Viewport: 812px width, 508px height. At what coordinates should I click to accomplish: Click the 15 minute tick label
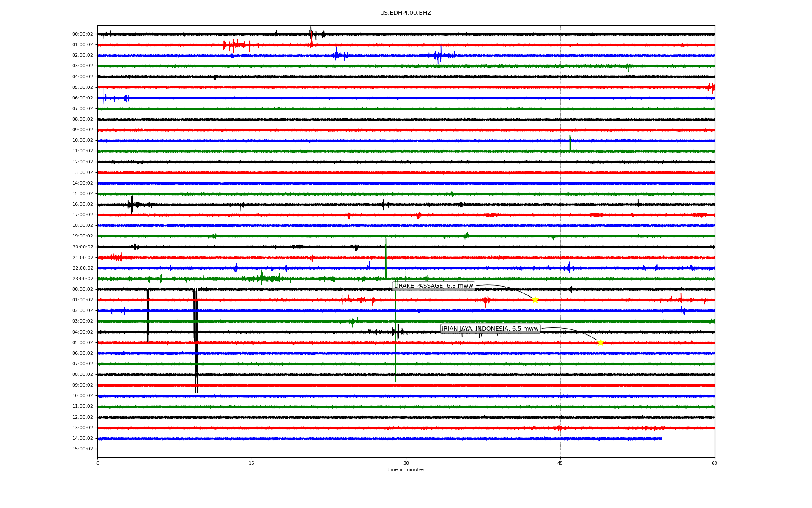tap(252, 463)
